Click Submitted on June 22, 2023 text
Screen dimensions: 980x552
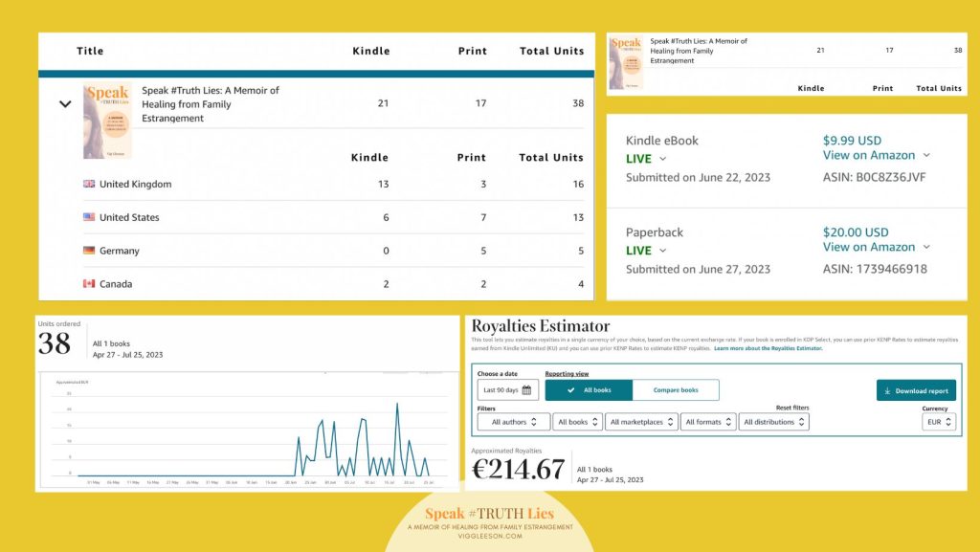pyautogui.click(x=698, y=177)
